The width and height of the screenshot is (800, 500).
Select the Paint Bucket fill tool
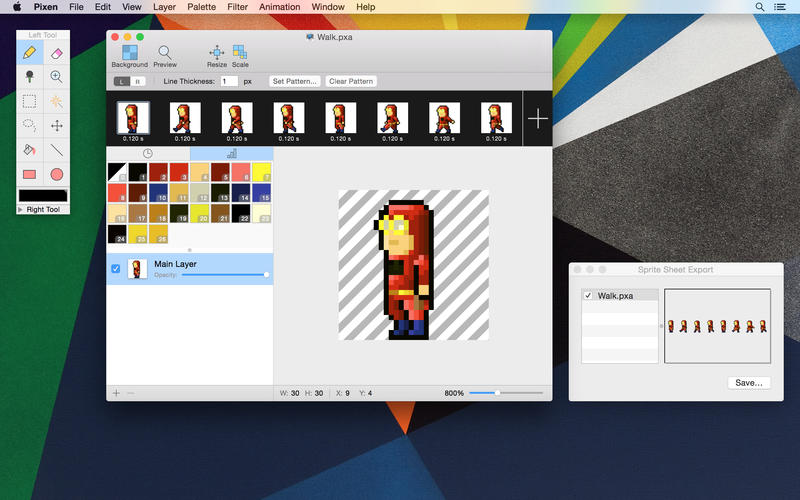[30, 150]
